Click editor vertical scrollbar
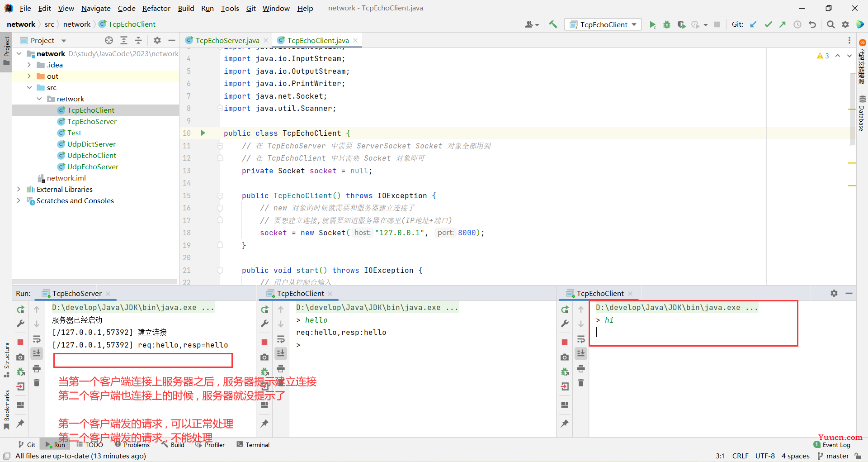The width and height of the screenshot is (868, 462). (853, 110)
